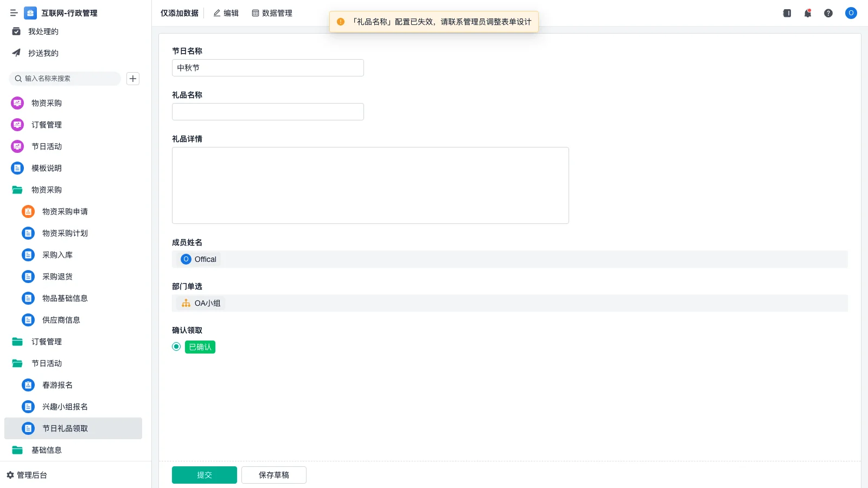This screenshot has height=488, width=868.
Task: Open the user avatar in top right
Action: 851,13
